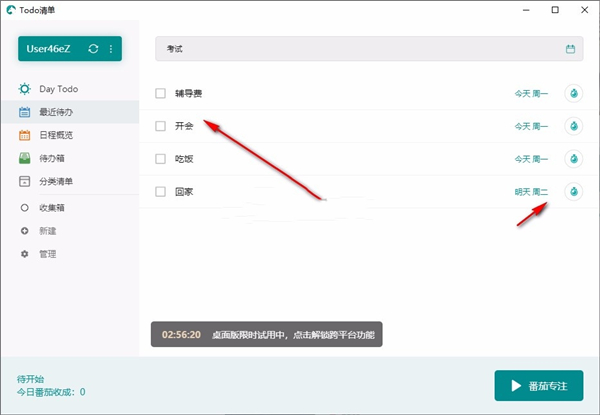Click the new task input field
Viewport: 600px width, 415px height.
[x=360, y=49]
